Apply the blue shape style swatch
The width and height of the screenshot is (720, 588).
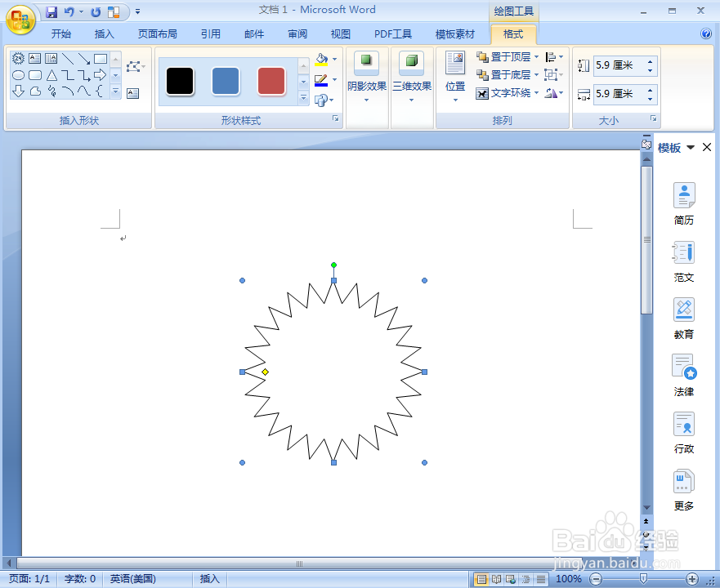[226, 81]
